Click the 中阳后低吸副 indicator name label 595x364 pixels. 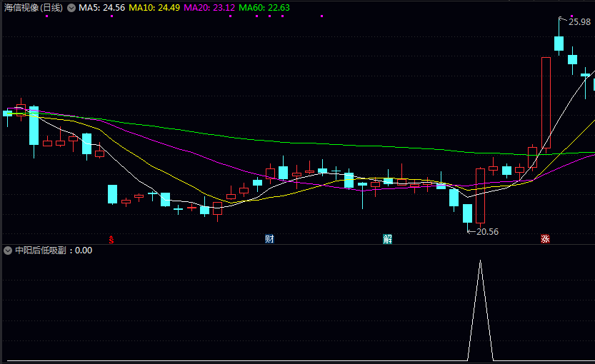[x=44, y=251]
